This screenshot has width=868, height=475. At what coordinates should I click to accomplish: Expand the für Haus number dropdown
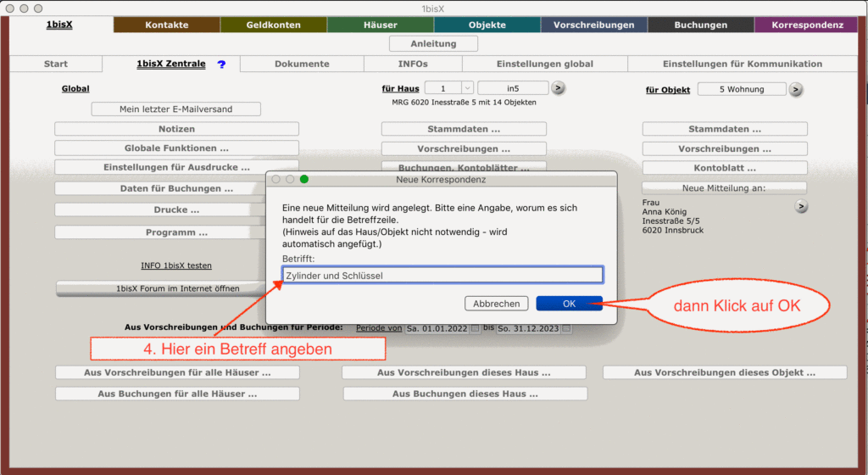pos(467,88)
